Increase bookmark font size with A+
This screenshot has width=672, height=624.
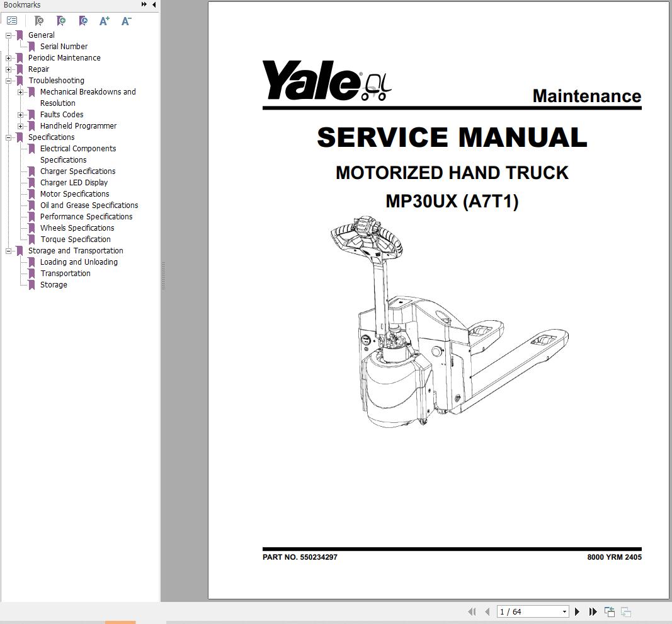click(105, 21)
